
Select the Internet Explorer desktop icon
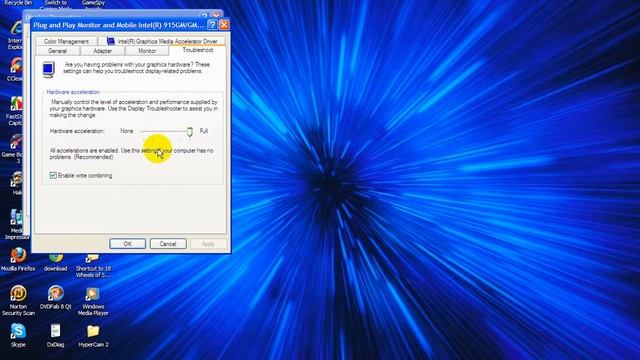click(16, 35)
